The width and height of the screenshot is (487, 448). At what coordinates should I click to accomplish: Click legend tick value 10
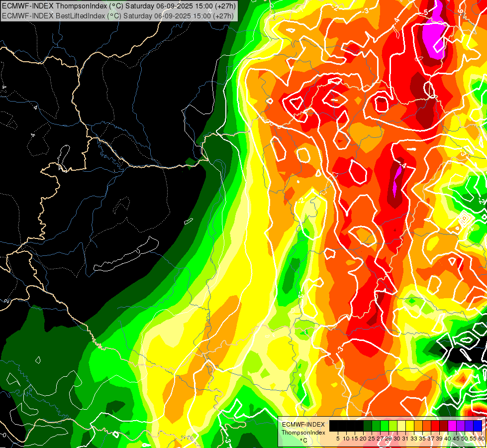[x=346, y=439]
